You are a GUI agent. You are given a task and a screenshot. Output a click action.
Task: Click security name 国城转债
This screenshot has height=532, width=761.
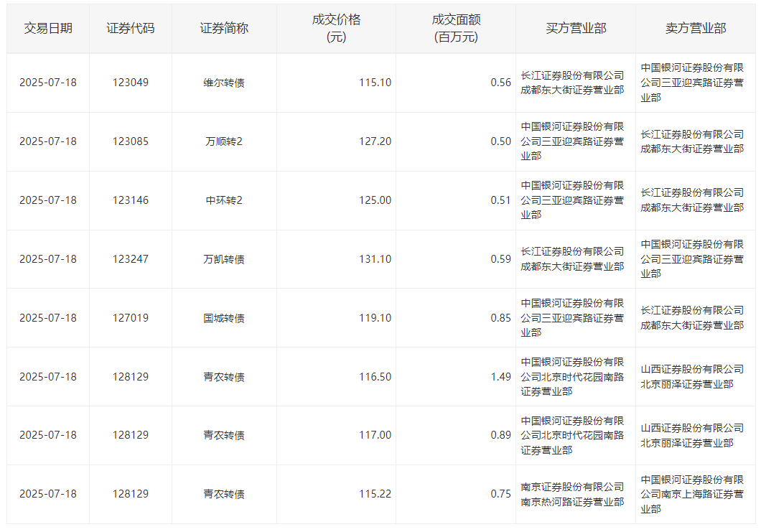click(224, 318)
